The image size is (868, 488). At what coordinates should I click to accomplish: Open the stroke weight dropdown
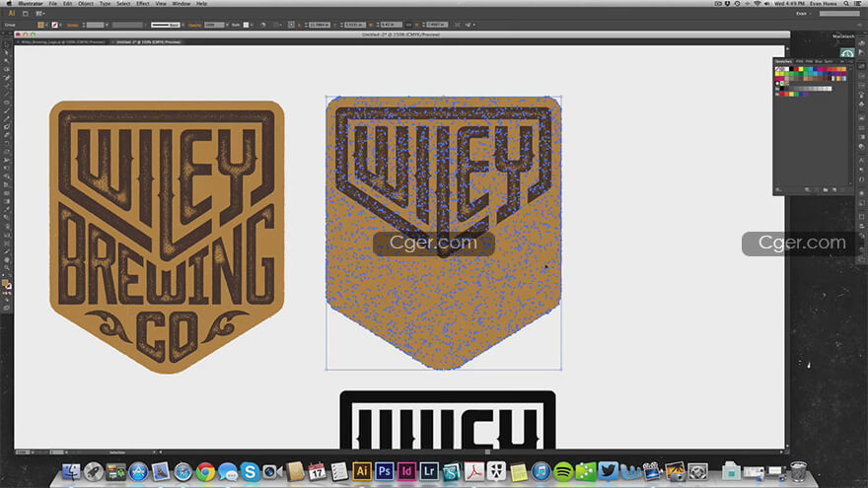pos(107,25)
